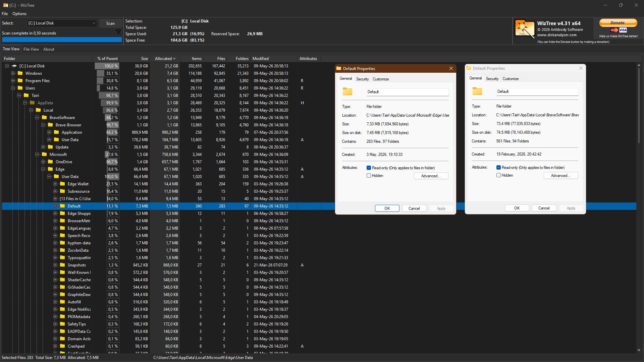Open the drive selection dropdown
644x362 pixels.
pos(62,23)
